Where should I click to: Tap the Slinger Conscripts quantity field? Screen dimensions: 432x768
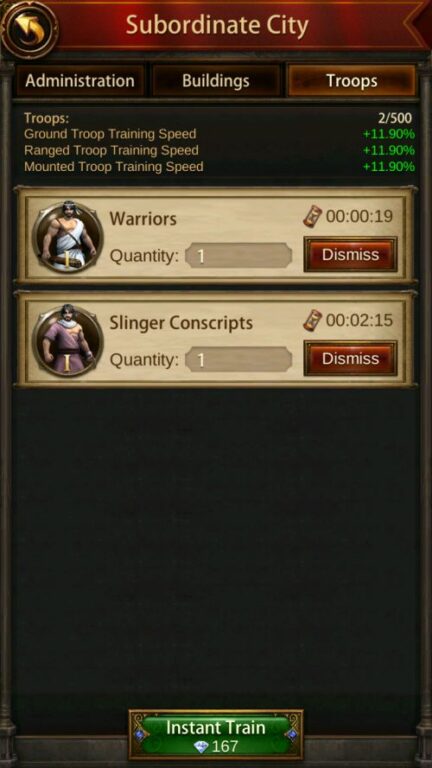[x=239, y=360]
